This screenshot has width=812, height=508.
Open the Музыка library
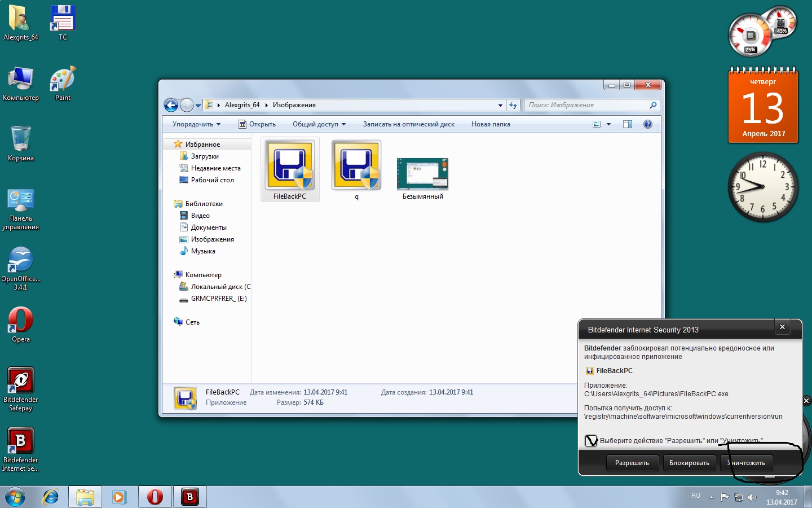click(x=197, y=251)
